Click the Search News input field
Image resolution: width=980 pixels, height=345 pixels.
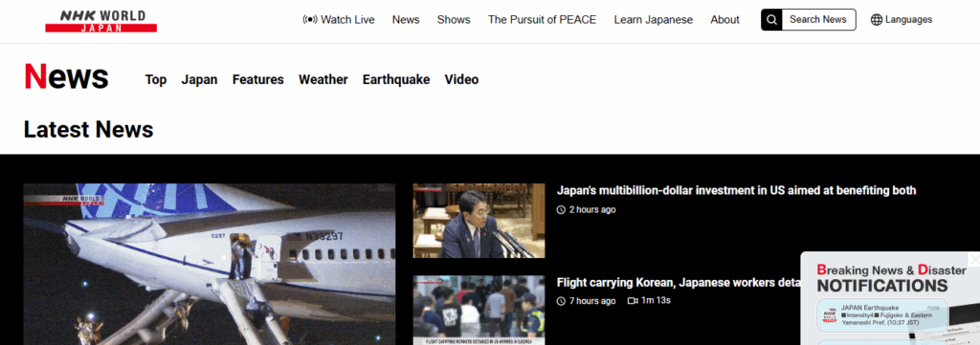click(818, 19)
